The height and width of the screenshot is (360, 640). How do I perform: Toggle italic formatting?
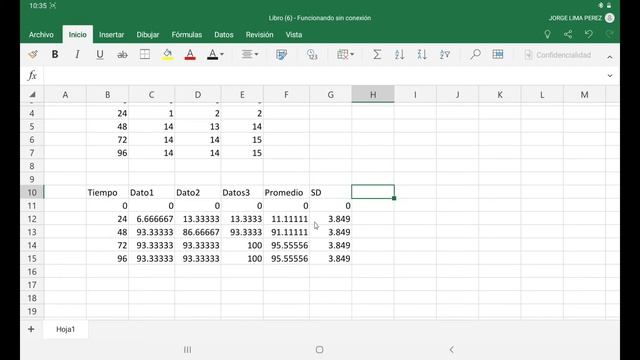point(77,54)
